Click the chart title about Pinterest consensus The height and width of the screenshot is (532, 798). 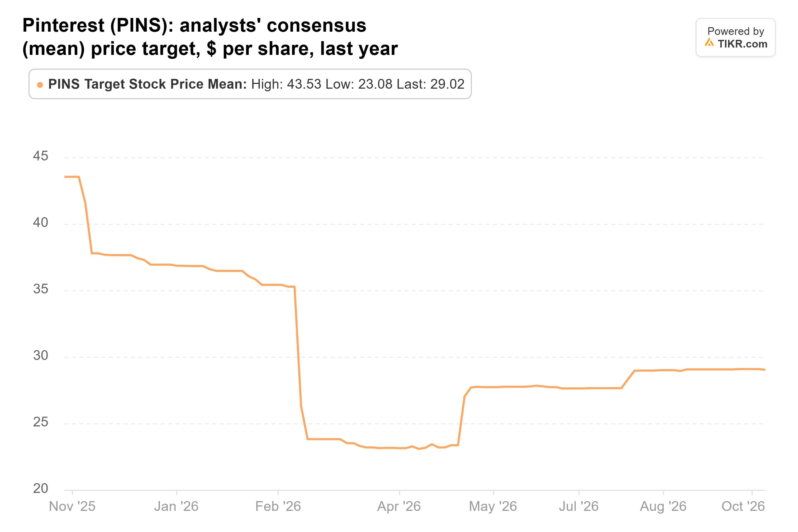click(210, 37)
